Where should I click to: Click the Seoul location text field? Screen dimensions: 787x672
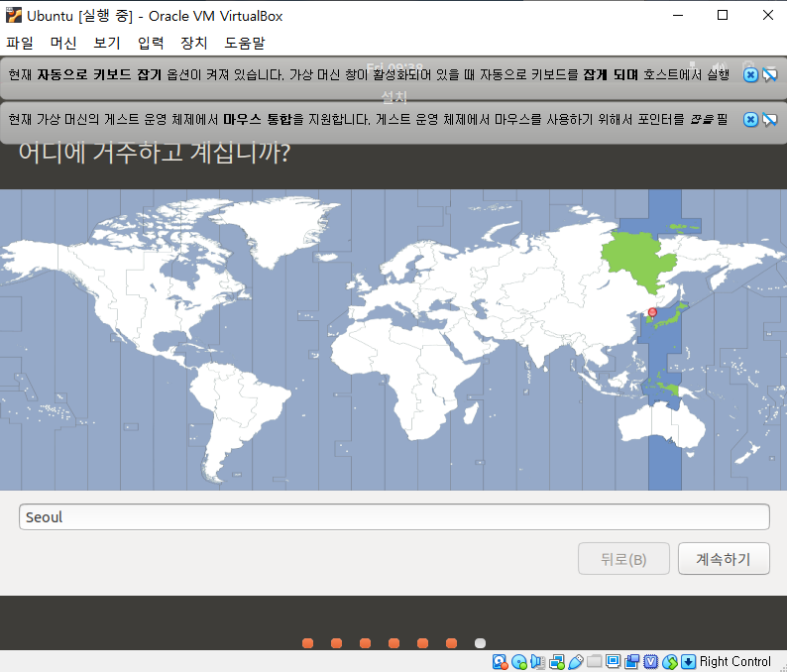point(394,517)
